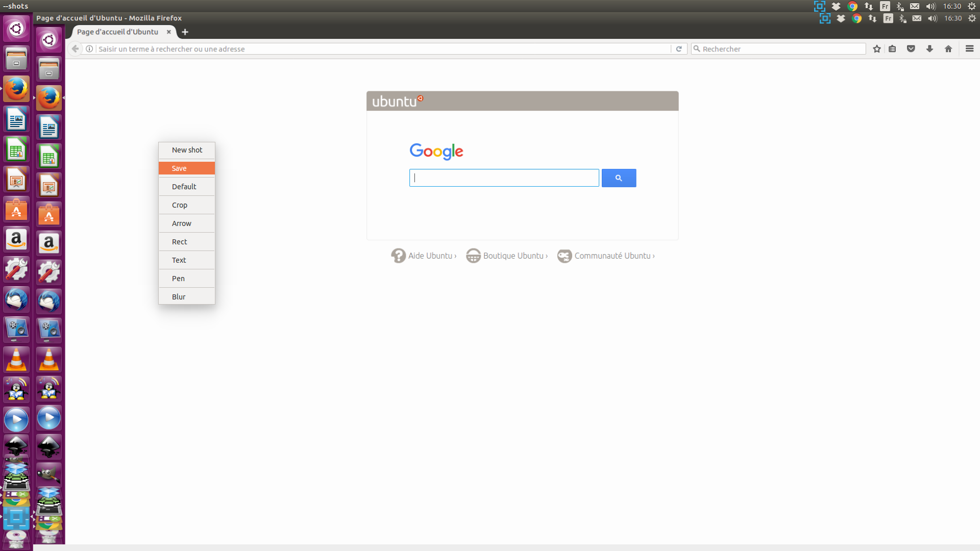Select the Pen tool in shots
This screenshot has height=551, width=980.
186,278
